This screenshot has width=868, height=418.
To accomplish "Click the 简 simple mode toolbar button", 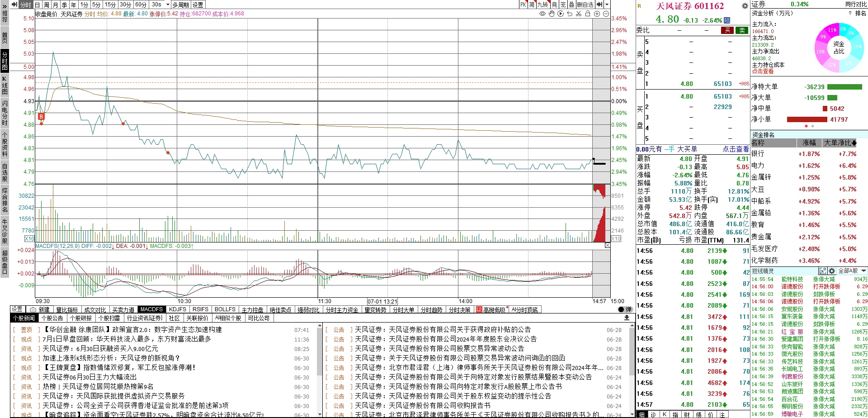I will click(x=532, y=5).
